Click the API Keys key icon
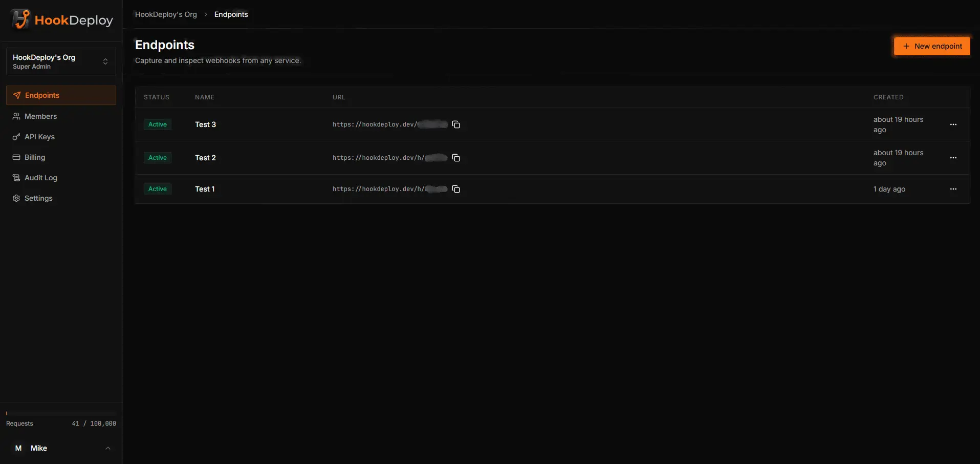Viewport: 980px width, 464px height. pyautogui.click(x=16, y=137)
